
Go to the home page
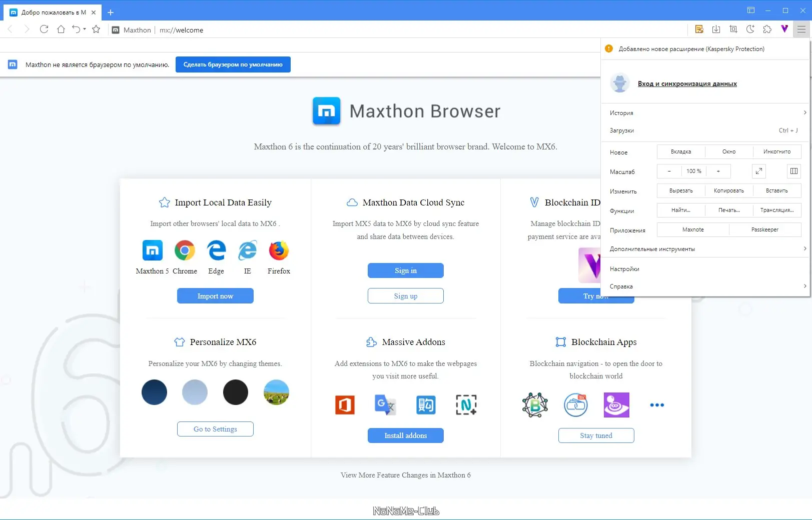pyautogui.click(x=61, y=29)
